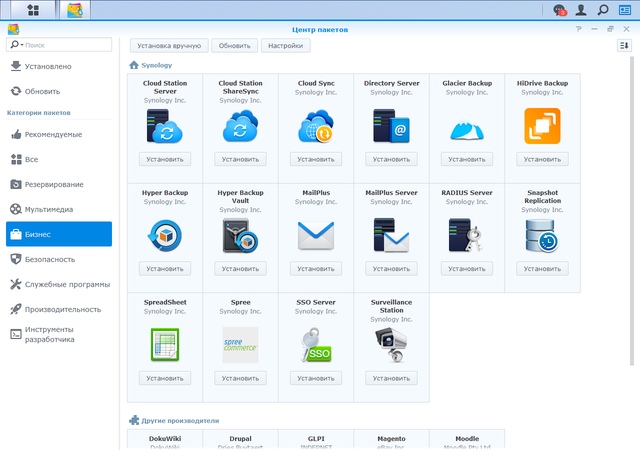Click the Cloud Sync package icon
This screenshot has width=640, height=450.
pos(316,126)
